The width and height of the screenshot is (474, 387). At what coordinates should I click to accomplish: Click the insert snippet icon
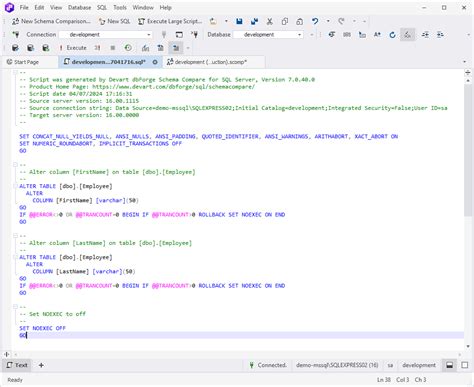click(x=362, y=35)
